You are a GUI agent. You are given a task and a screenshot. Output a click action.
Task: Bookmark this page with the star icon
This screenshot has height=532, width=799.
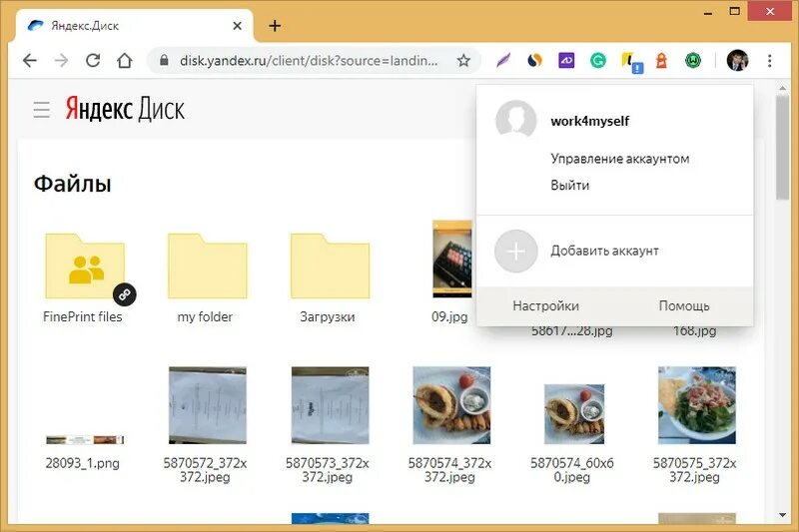pos(463,61)
